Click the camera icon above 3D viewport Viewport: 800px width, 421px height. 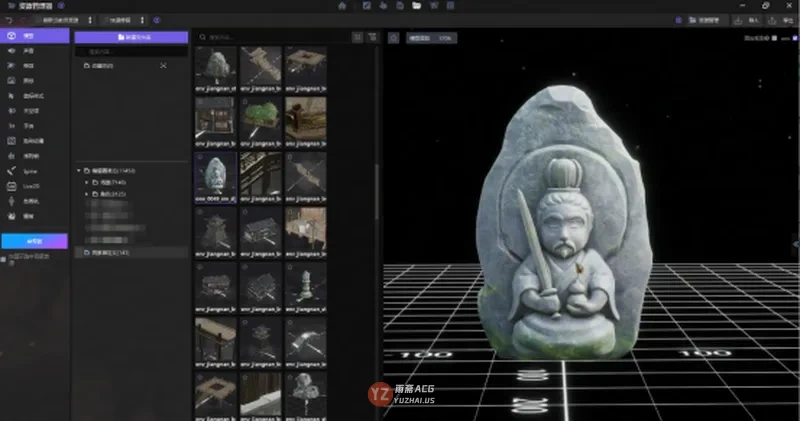(393, 38)
